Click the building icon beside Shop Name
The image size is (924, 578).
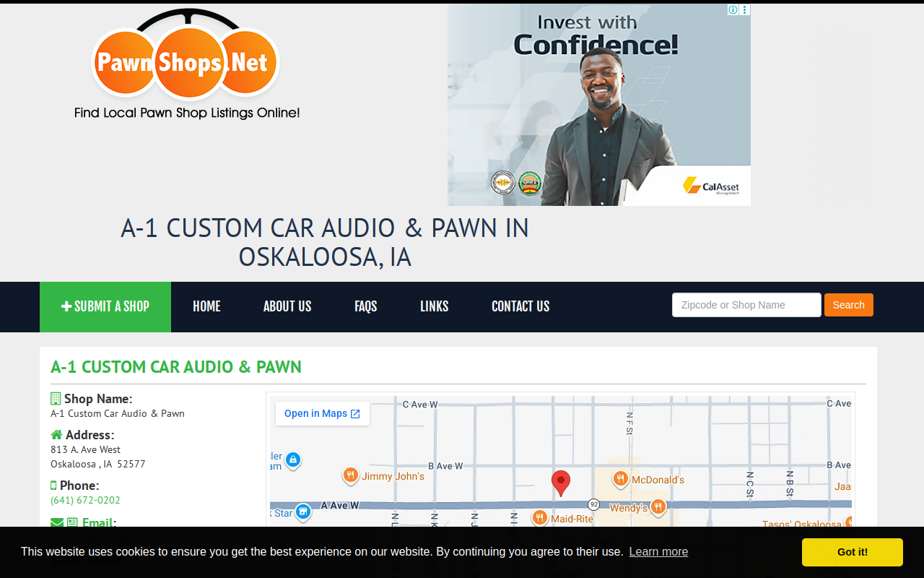(x=56, y=399)
